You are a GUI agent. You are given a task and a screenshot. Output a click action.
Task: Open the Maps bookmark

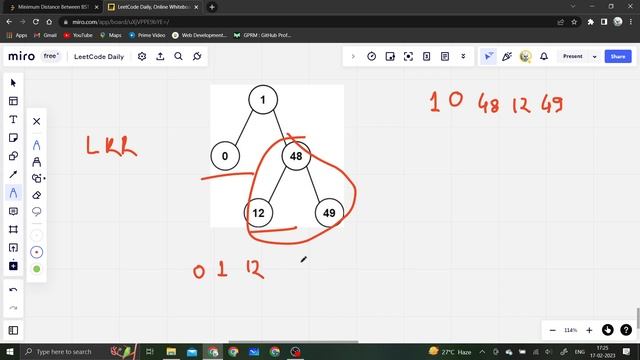click(x=111, y=36)
